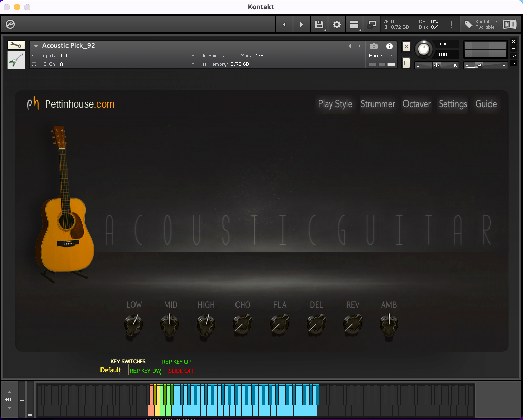Click the REP KEY UP label
Screen dimensions: 523x420
pyautogui.click(x=177, y=362)
